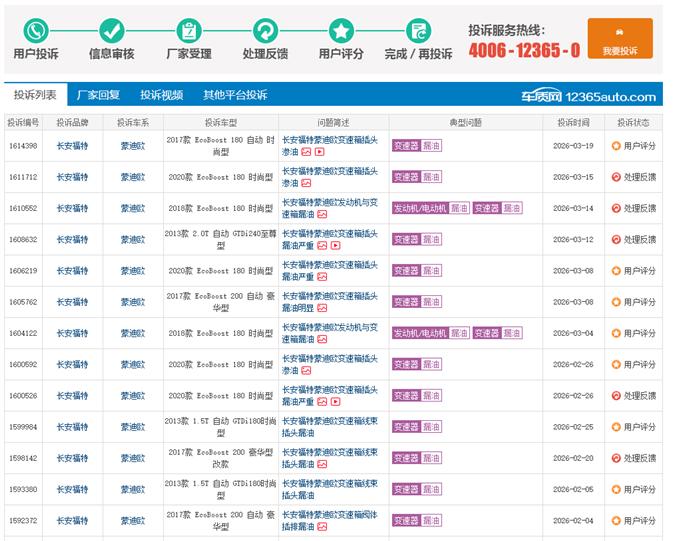Open the 其他平台投诉 tab
This screenshot has height=541, width=700.
tap(235, 95)
